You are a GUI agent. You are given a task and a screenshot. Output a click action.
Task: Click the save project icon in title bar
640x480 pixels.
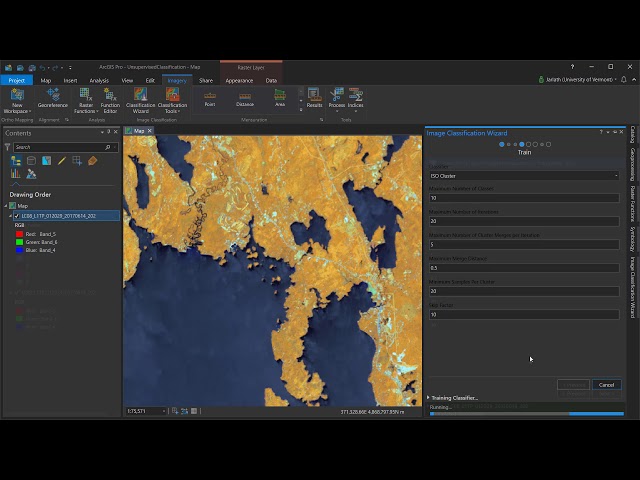20,67
